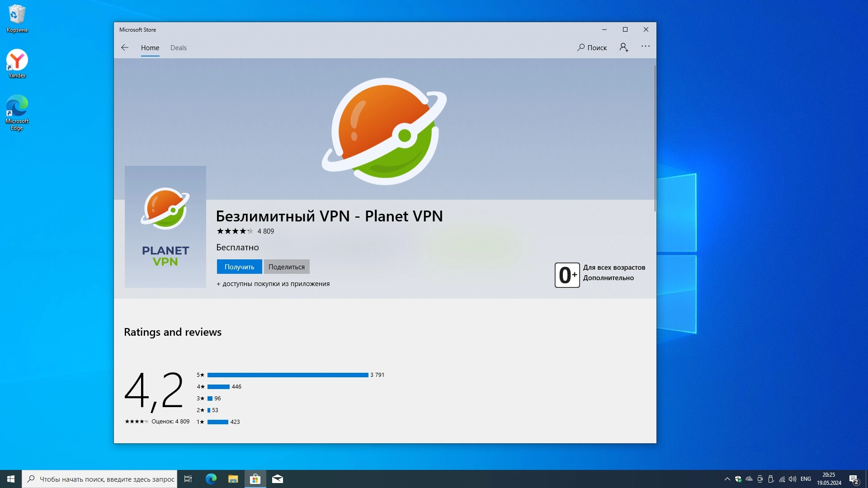
Task: Click the 5-star rating bar
Action: tap(288, 375)
